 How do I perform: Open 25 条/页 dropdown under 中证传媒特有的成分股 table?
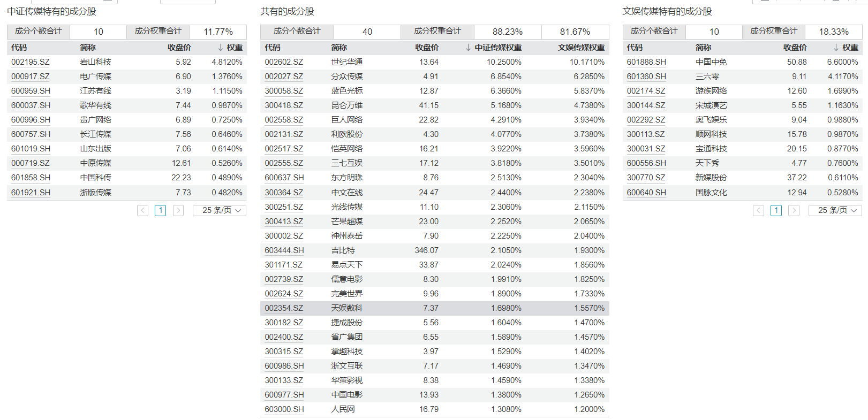pos(220,211)
